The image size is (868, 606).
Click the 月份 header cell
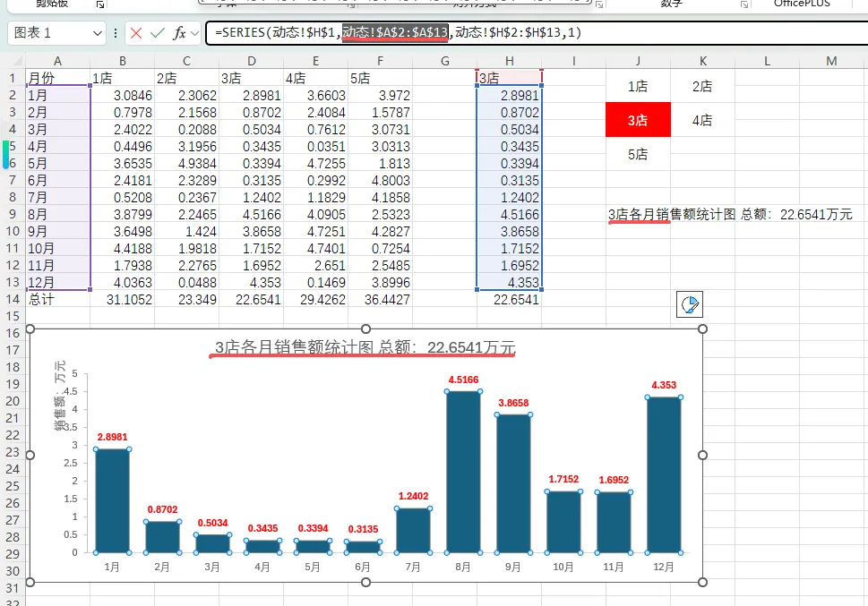[57, 78]
